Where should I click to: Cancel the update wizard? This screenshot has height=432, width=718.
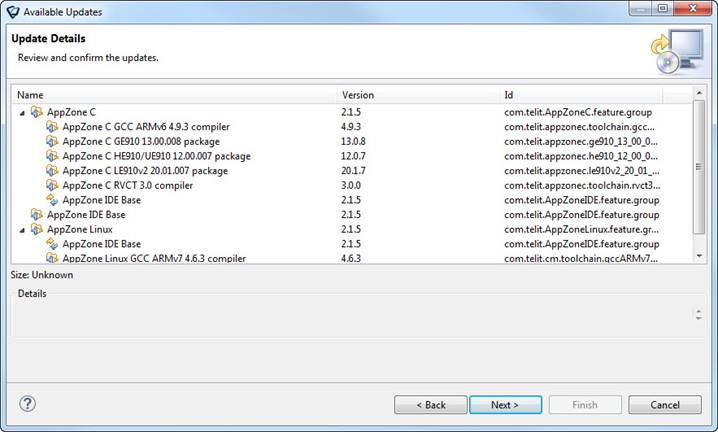click(x=665, y=405)
